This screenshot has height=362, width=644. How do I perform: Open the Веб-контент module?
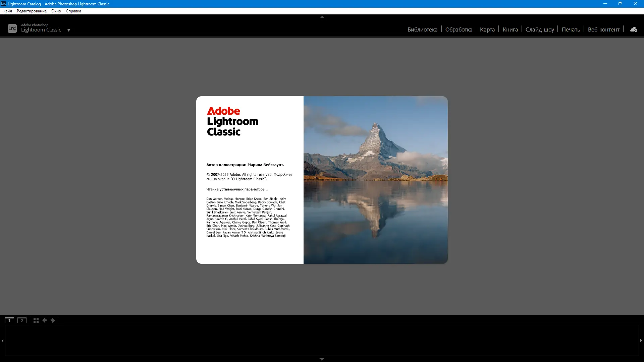pyautogui.click(x=603, y=29)
